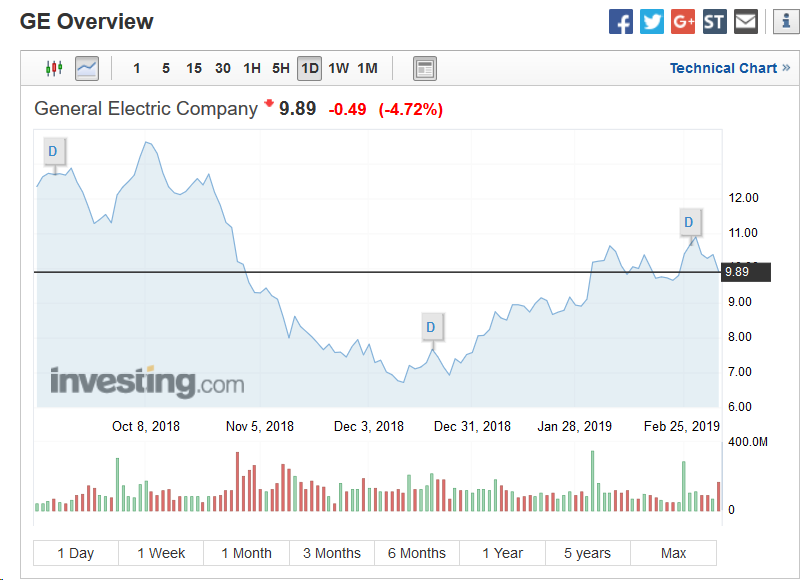Share the chart on Twitter
Image resolution: width=804 pixels, height=580 pixels.
click(x=652, y=22)
